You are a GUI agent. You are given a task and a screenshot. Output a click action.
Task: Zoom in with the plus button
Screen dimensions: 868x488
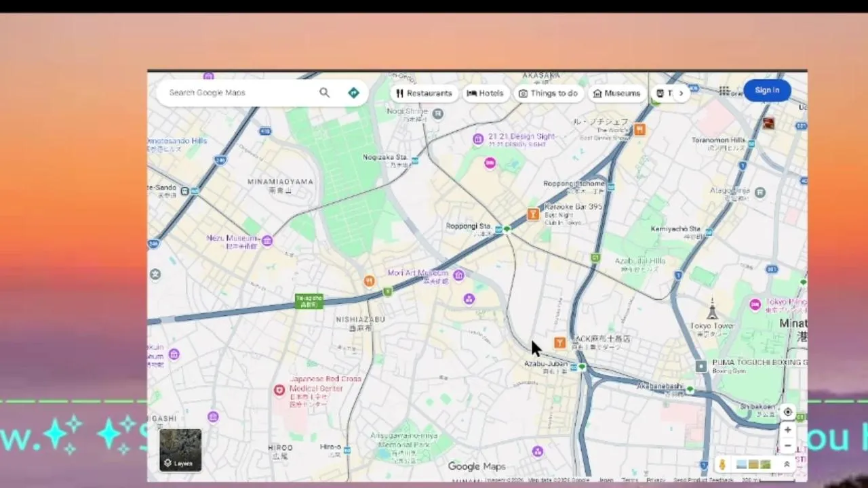click(x=787, y=430)
